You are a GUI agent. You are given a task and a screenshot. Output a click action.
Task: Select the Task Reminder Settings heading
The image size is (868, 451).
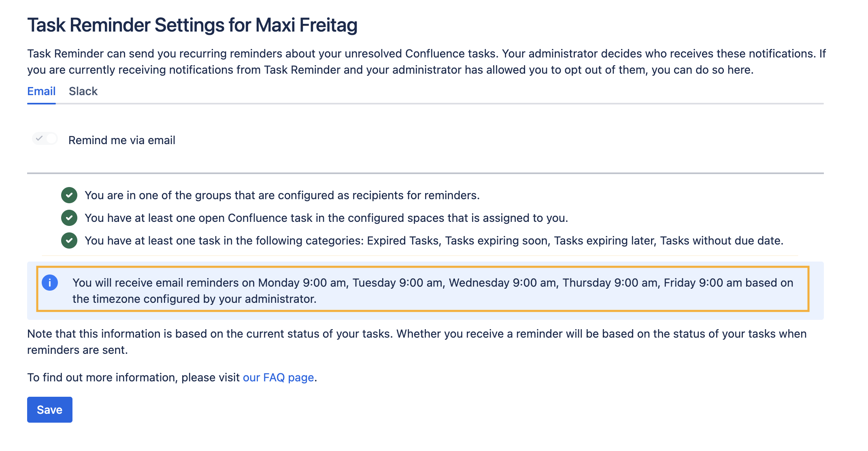click(x=192, y=25)
